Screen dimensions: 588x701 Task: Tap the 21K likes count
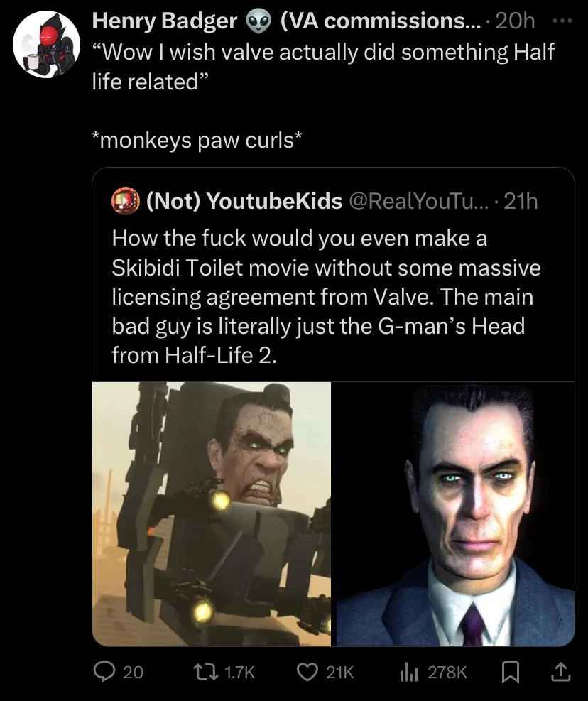[340, 672]
